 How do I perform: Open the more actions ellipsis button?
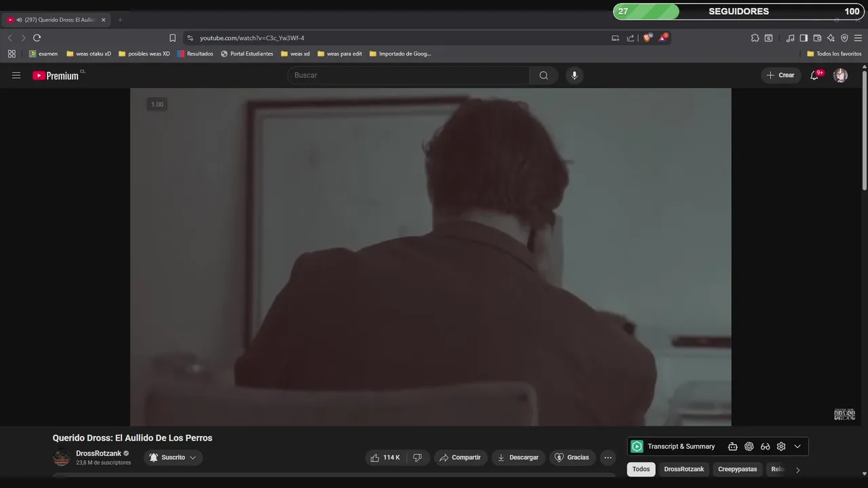pyautogui.click(x=608, y=457)
